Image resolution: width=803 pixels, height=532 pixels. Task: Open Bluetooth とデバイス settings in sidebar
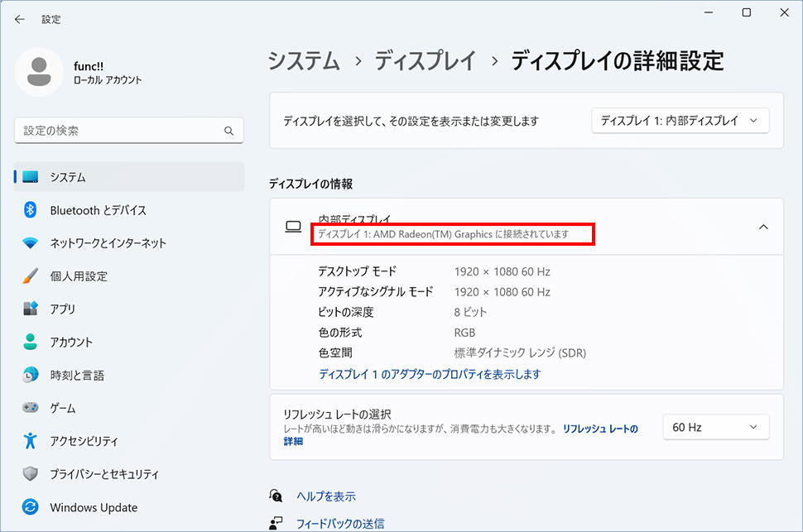point(83,210)
